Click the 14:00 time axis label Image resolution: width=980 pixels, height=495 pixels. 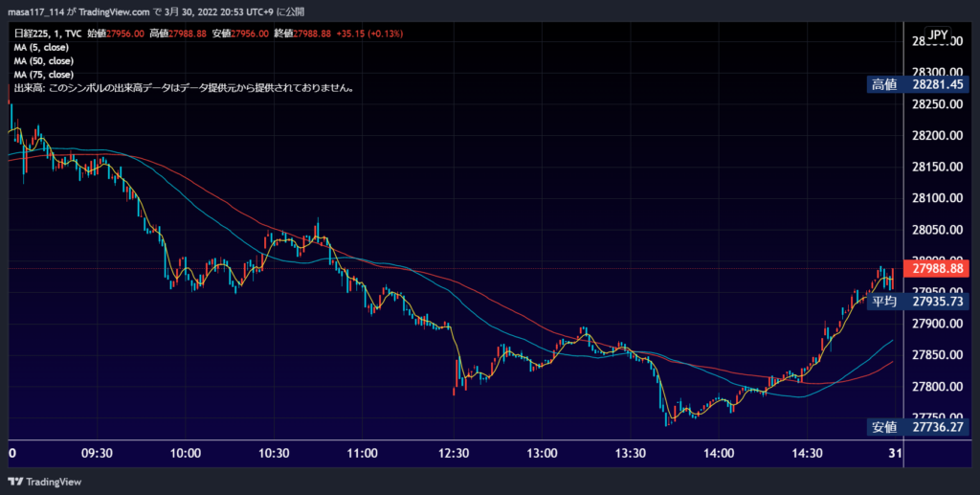pyautogui.click(x=719, y=454)
